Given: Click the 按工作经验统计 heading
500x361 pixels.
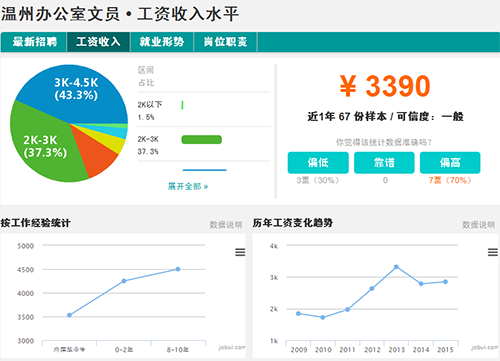Looking at the screenshot, I should click(x=35, y=223).
